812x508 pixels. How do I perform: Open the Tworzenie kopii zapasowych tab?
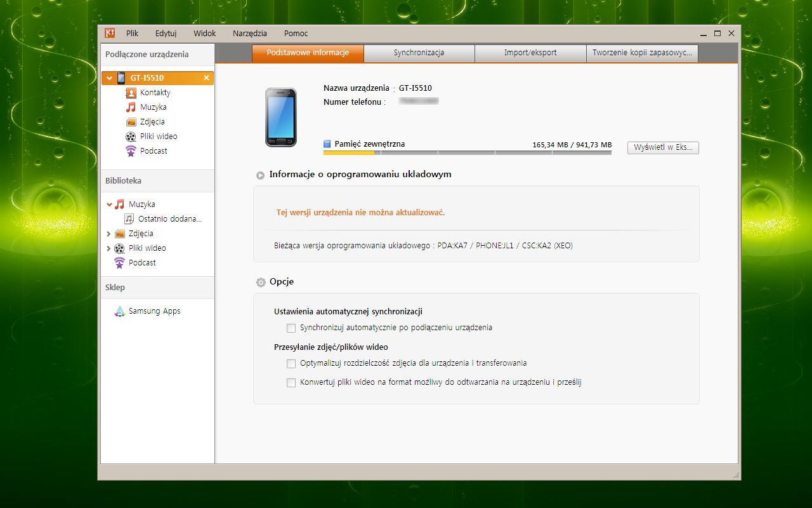642,53
